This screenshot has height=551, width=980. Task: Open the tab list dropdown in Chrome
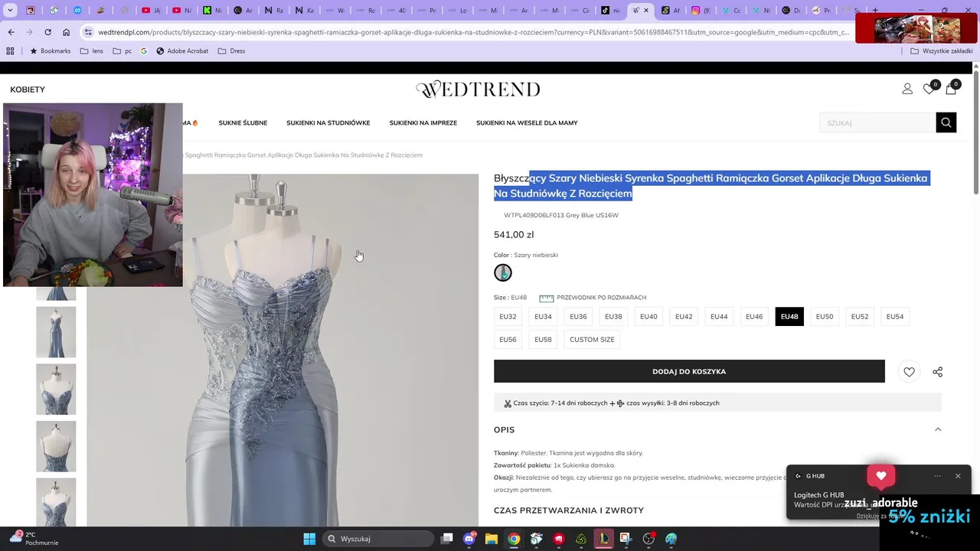[10, 11]
